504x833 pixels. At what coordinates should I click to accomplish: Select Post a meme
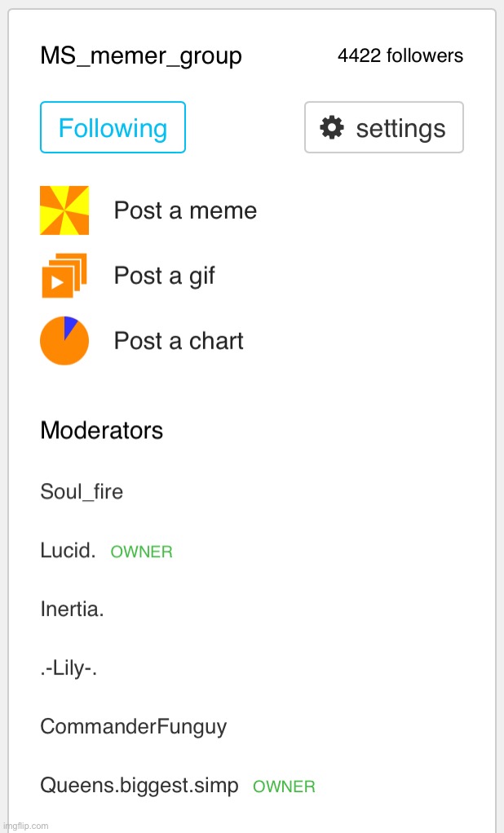(x=185, y=210)
